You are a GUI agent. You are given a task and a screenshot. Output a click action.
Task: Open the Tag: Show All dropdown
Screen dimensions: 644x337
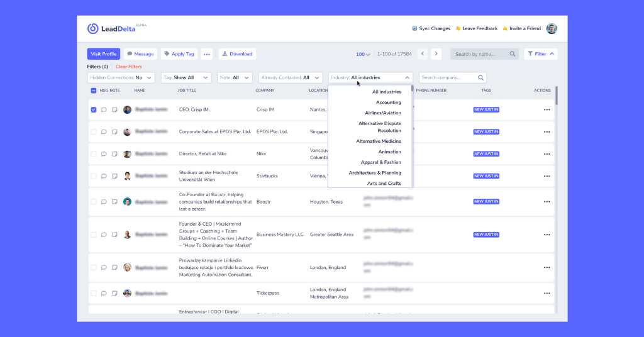click(186, 77)
